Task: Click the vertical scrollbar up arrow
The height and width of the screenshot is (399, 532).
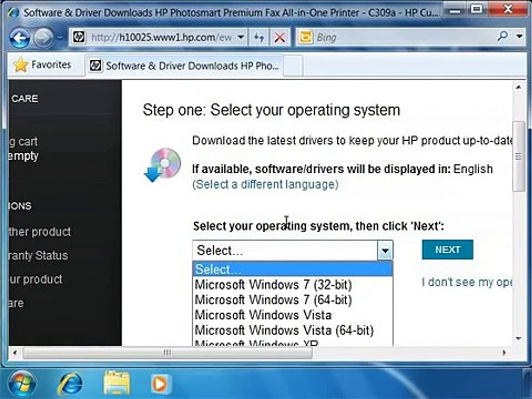Action: point(518,87)
